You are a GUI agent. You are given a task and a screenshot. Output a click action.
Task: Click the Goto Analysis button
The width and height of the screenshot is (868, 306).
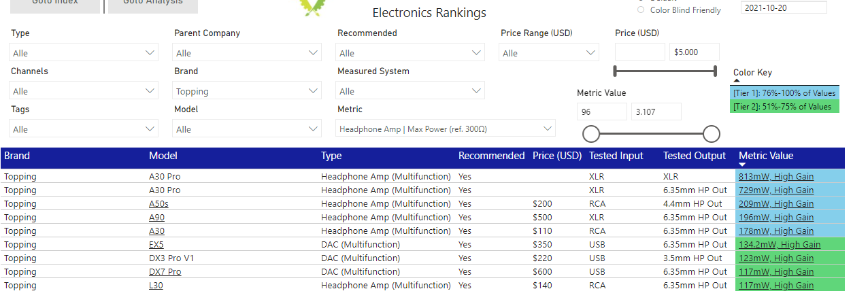[x=153, y=5]
